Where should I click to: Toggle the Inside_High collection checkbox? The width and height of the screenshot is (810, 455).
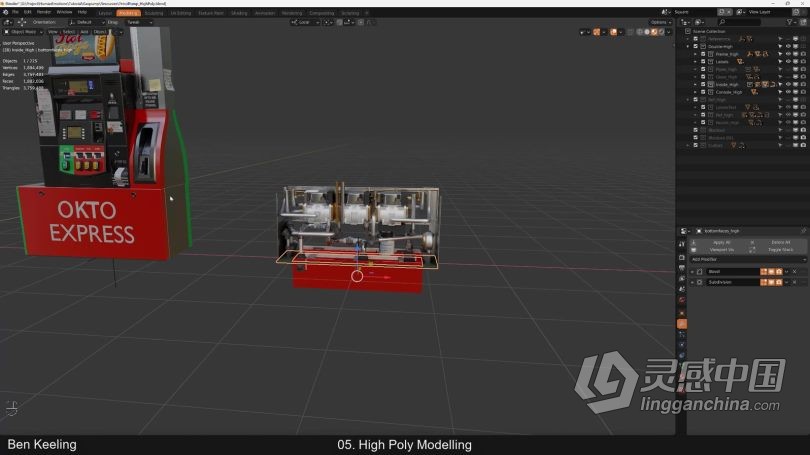pos(703,84)
